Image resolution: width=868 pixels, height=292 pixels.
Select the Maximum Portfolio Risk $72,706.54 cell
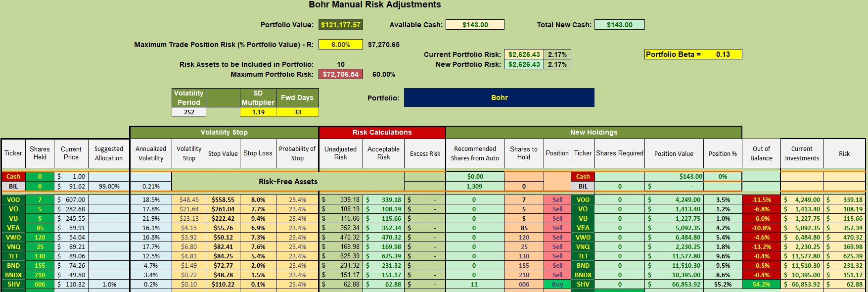[341, 74]
